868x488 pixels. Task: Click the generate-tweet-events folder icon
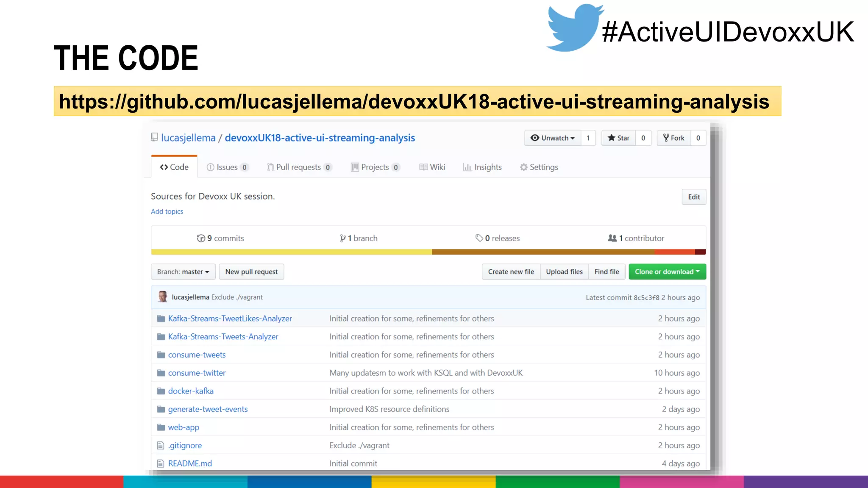click(161, 409)
